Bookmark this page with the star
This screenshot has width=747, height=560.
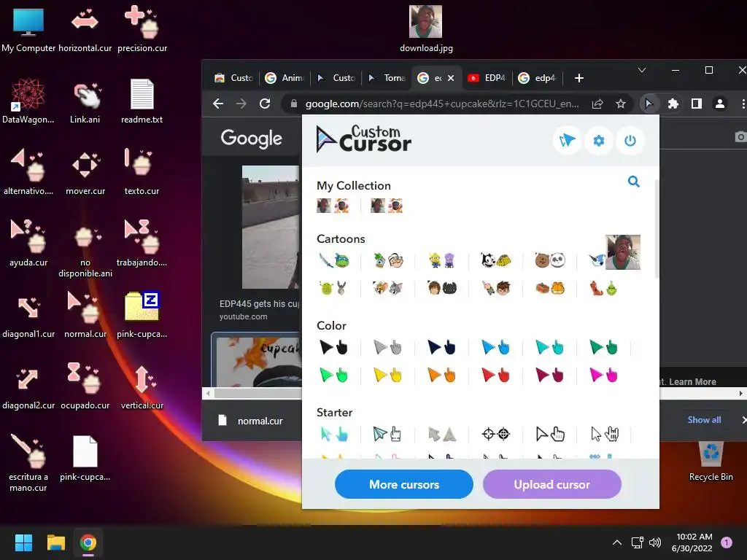620,104
